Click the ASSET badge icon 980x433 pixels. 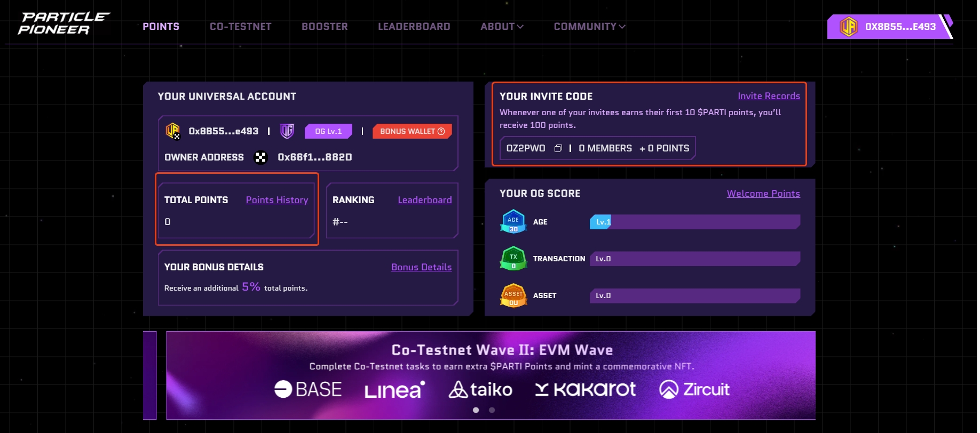tap(513, 295)
